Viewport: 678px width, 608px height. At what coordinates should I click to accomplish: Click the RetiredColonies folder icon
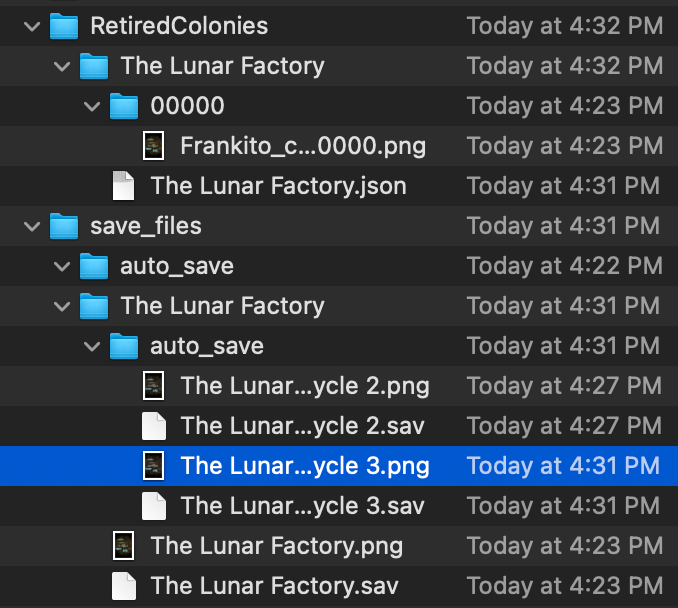(x=63, y=26)
